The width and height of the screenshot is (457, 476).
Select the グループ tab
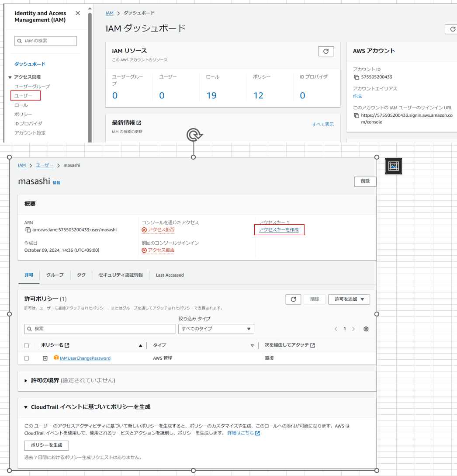[55, 275]
